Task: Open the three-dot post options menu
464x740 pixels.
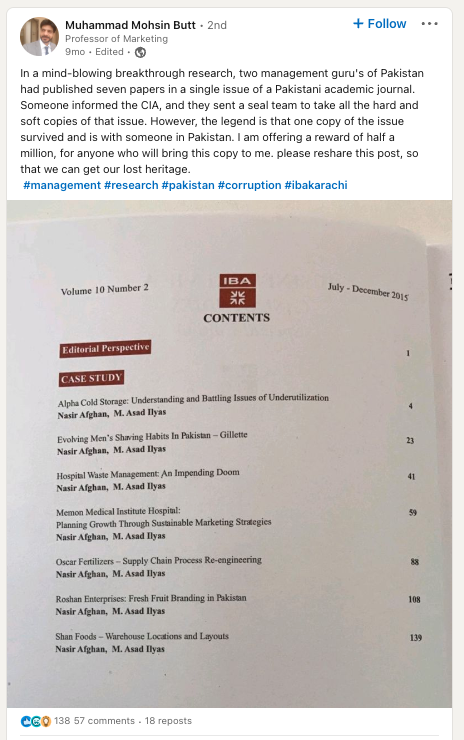Action: pyautogui.click(x=429, y=24)
